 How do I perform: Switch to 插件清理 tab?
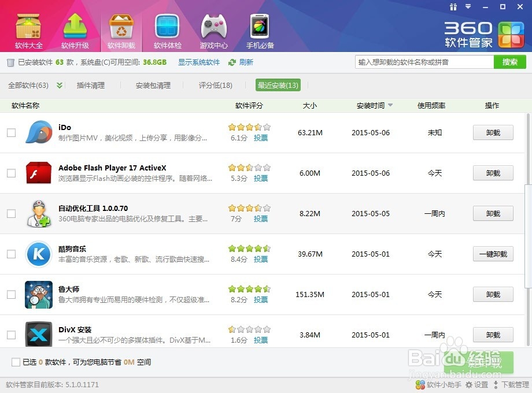tap(91, 85)
